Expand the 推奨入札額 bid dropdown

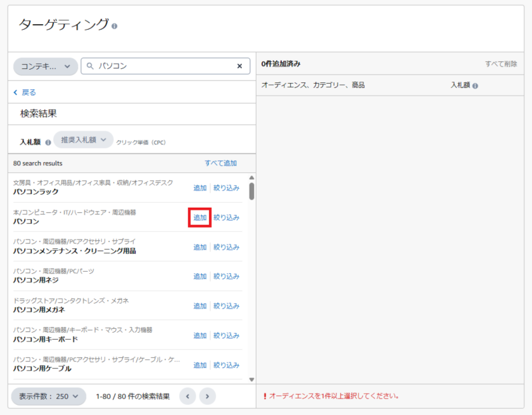83,140
